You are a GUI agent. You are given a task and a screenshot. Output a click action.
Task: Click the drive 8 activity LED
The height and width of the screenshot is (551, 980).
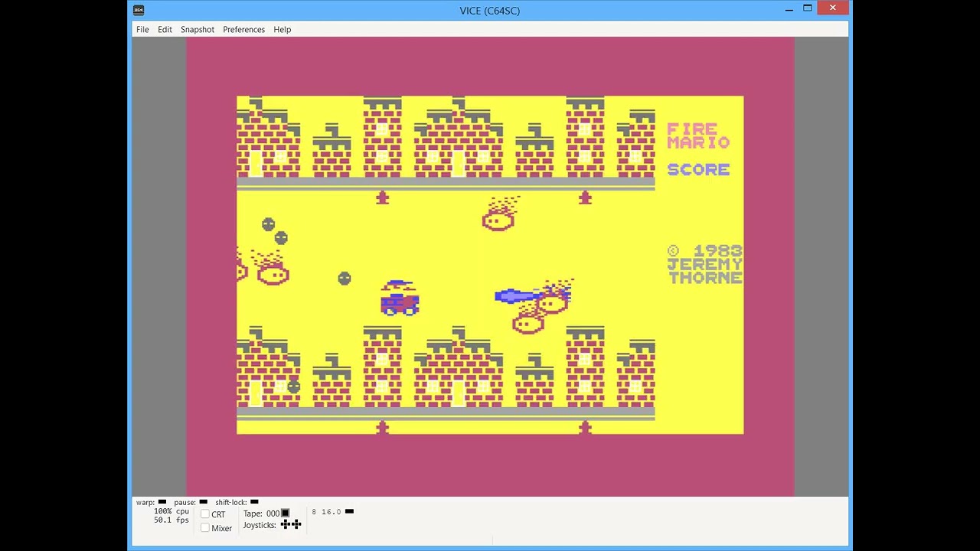[x=349, y=511]
